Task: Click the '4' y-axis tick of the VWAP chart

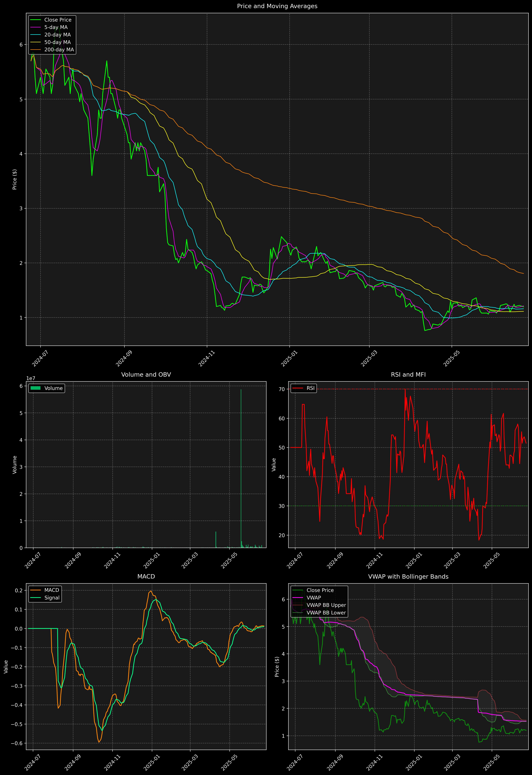Action: point(283,654)
